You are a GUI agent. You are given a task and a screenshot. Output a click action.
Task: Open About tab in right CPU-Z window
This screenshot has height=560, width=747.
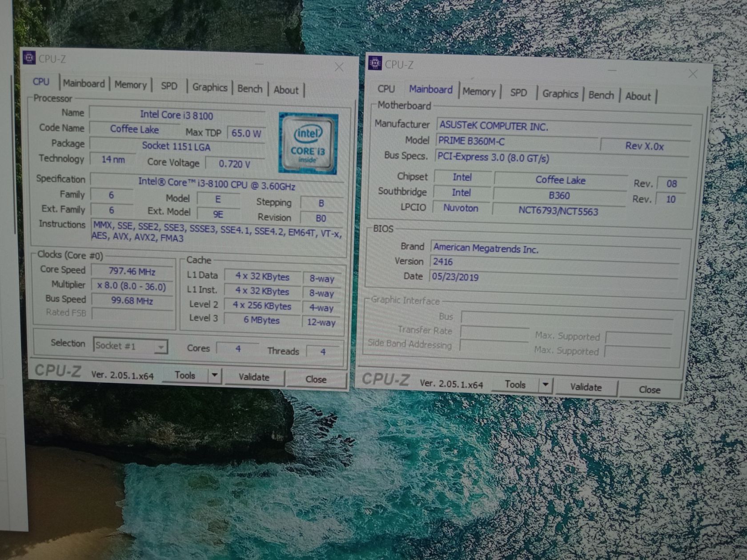638,96
